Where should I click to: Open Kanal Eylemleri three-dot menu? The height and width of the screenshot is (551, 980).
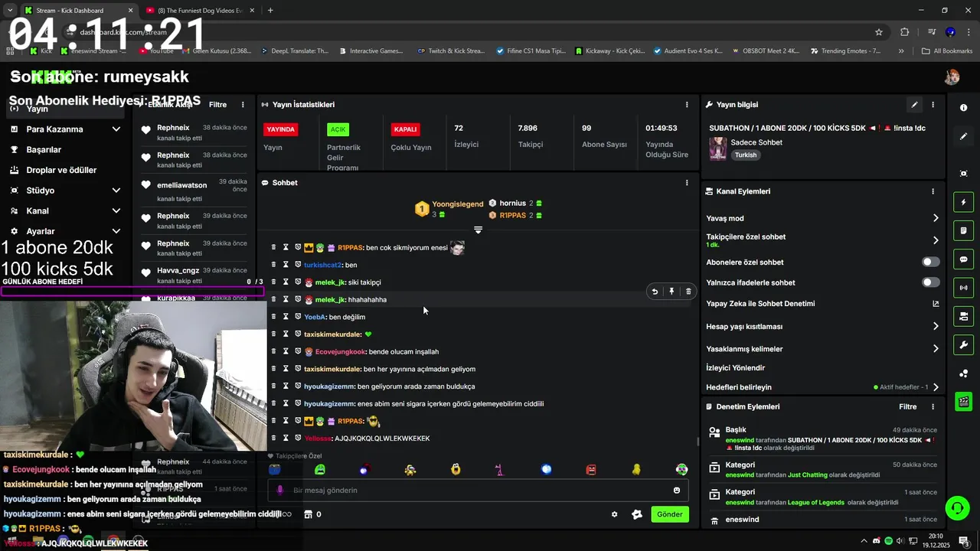933,191
